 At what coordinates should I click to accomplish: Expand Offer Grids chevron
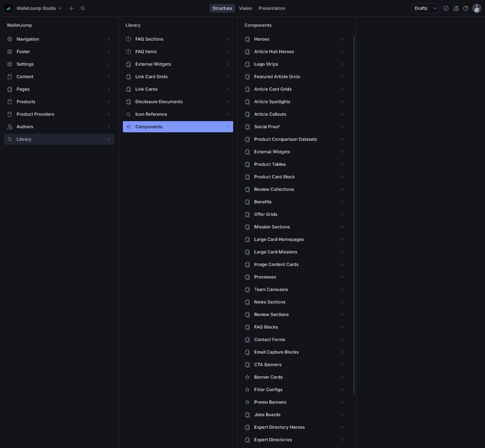(x=342, y=214)
